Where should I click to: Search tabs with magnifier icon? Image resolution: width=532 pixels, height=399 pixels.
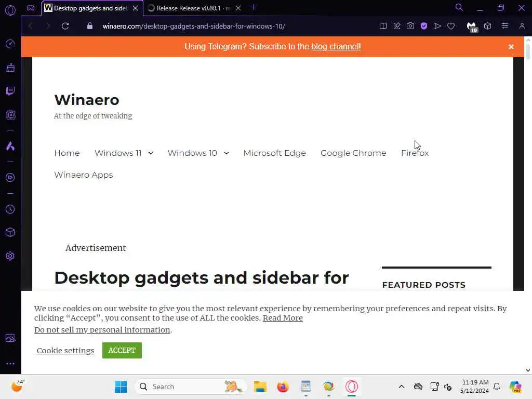(459, 7)
